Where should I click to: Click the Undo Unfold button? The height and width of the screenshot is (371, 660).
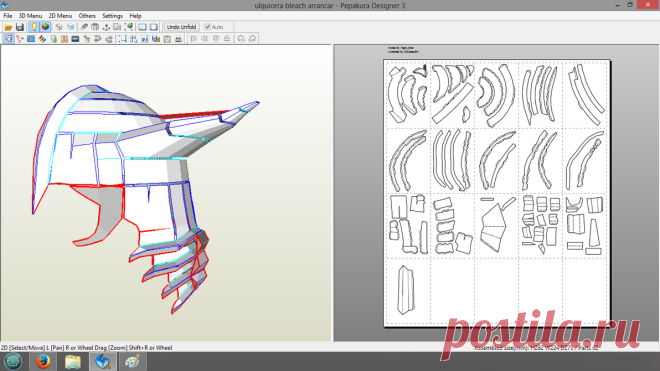[181, 27]
